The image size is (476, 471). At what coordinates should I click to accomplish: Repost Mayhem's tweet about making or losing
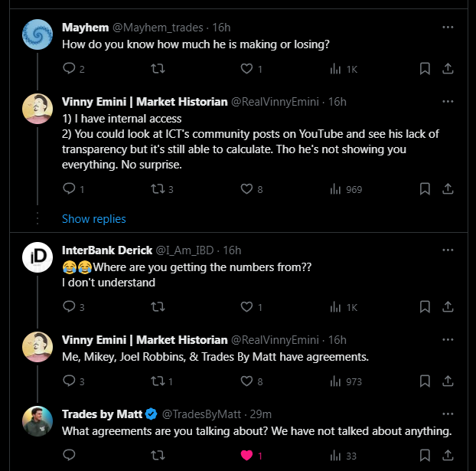coord(158,69)
